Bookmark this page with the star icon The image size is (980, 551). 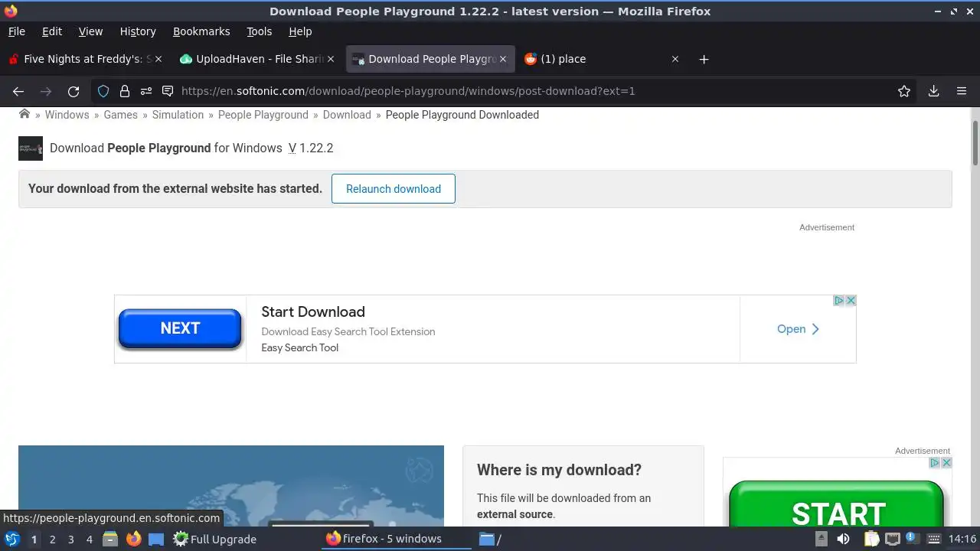point(904,91)
